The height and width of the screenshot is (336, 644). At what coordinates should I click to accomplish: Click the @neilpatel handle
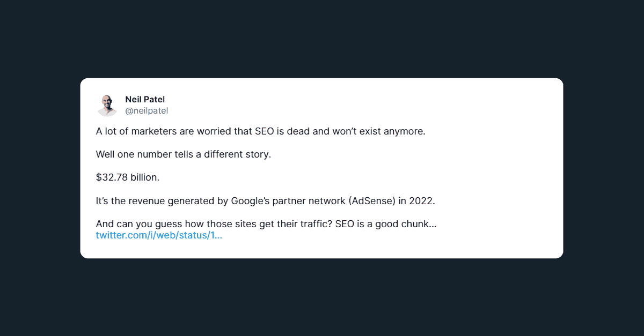147,111
